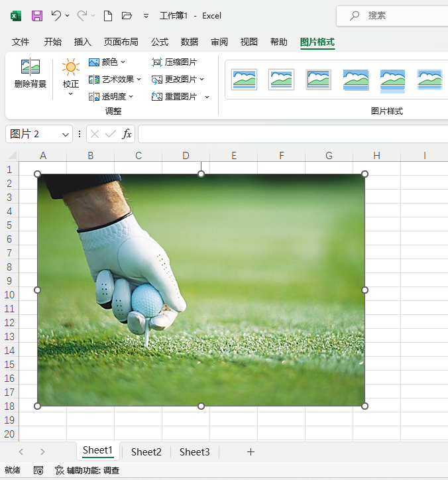
Task: Click the fx insert function icon
Action: (127, 134)
